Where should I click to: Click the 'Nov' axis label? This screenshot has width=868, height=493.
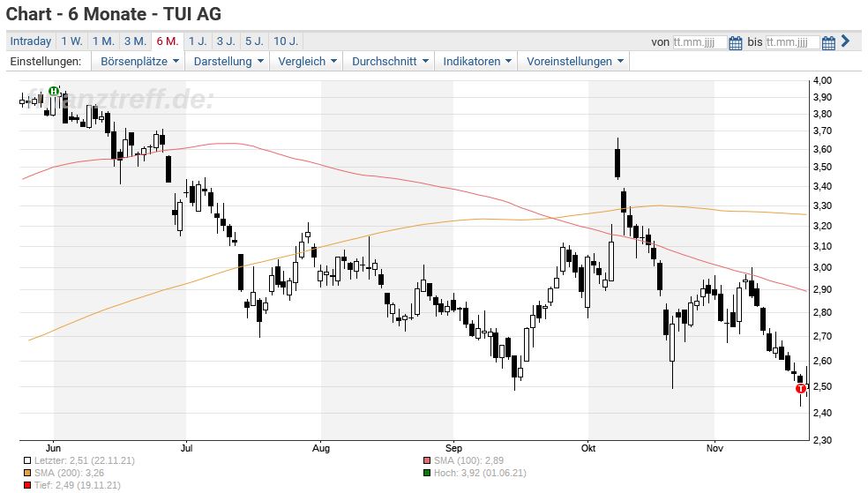click(715, 448)
